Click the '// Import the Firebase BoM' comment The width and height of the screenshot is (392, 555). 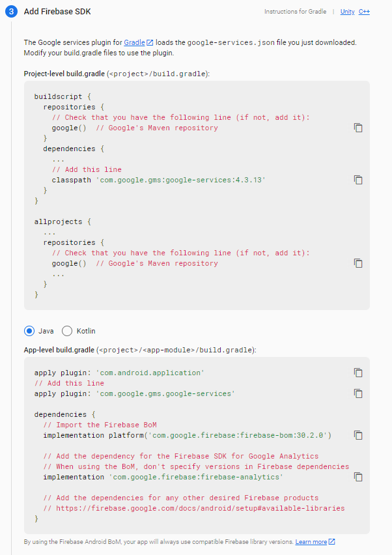(100, 425)
